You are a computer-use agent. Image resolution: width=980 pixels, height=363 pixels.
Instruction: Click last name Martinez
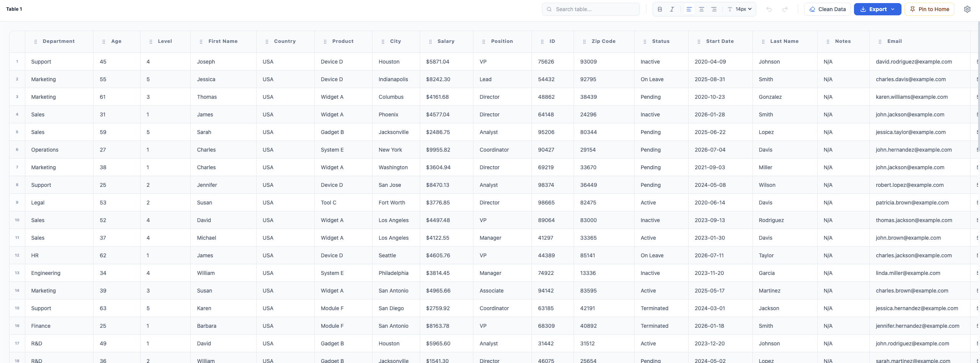[x=785, y=291]
